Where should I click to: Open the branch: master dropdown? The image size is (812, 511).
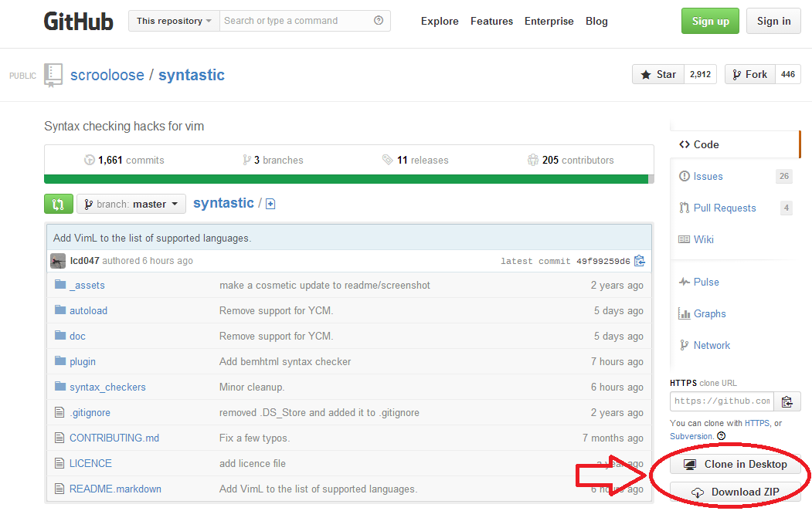[131, 203]
